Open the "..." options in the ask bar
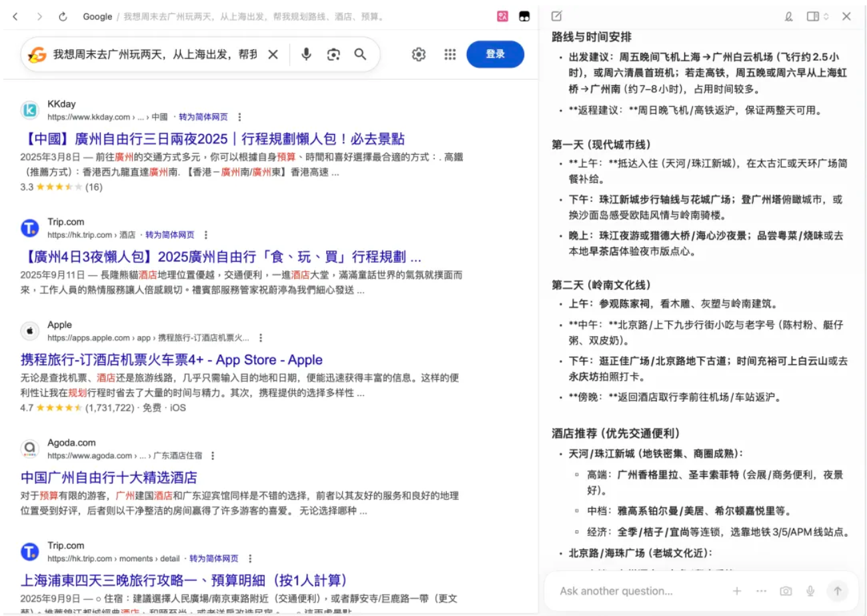 click(x=761, y=591)
